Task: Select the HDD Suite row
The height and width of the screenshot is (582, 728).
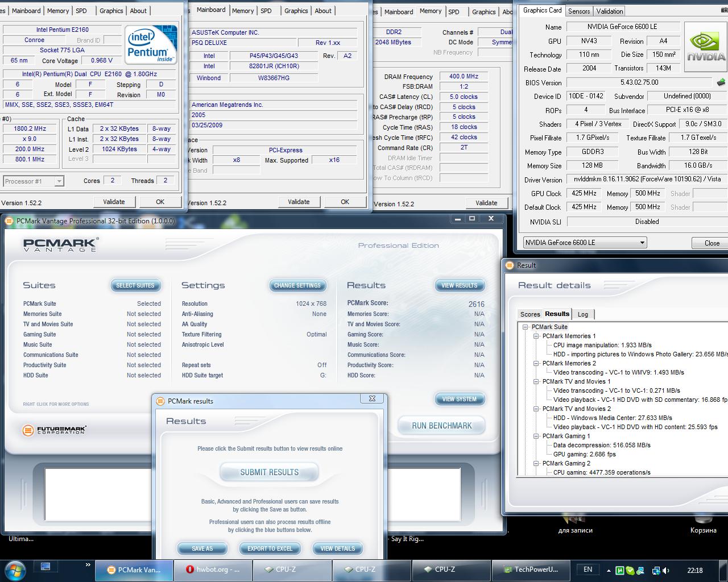Action: (92, 375)
